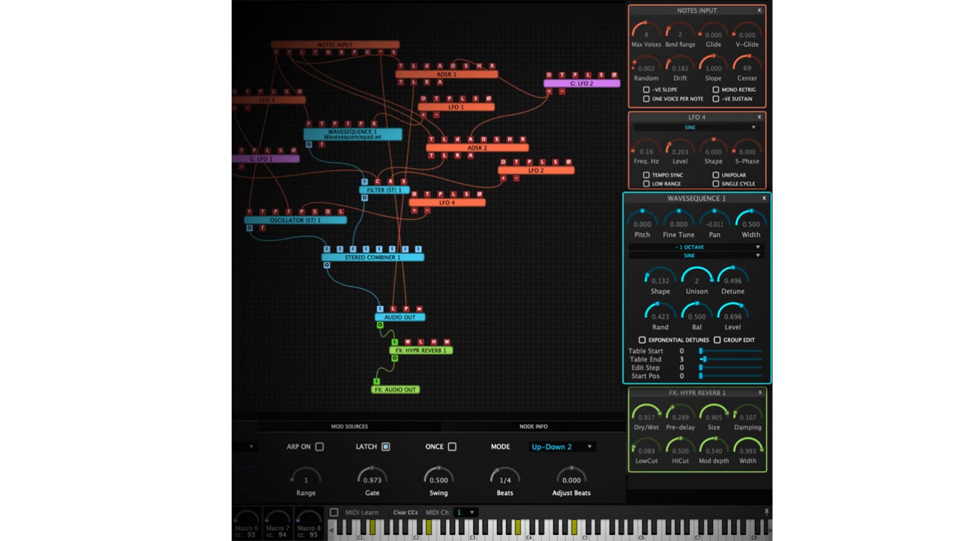Disable the LATCH checkbox
This screenshot has width=980, height=541.
(x=386, y=447)
